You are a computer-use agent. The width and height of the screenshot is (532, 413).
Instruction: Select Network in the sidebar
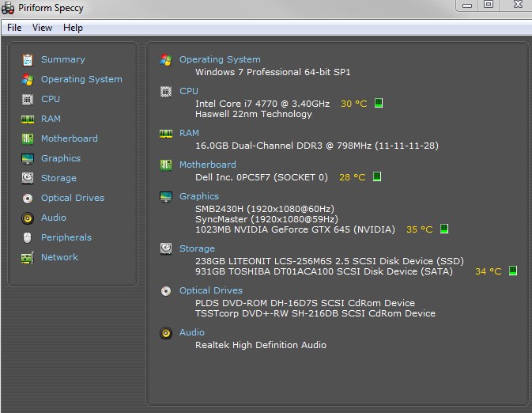coord(60,257)
